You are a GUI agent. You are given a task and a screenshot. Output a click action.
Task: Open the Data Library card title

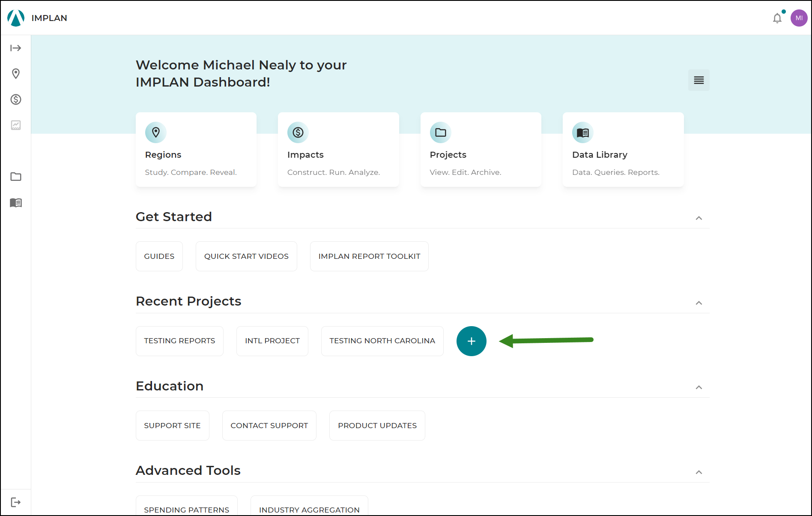tap(600, 155)
